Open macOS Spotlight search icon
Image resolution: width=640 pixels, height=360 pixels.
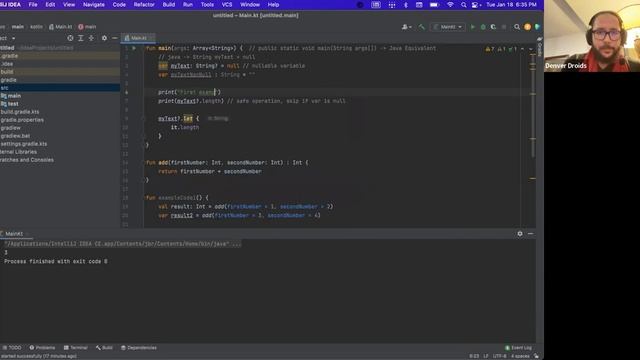click(463, 4)
